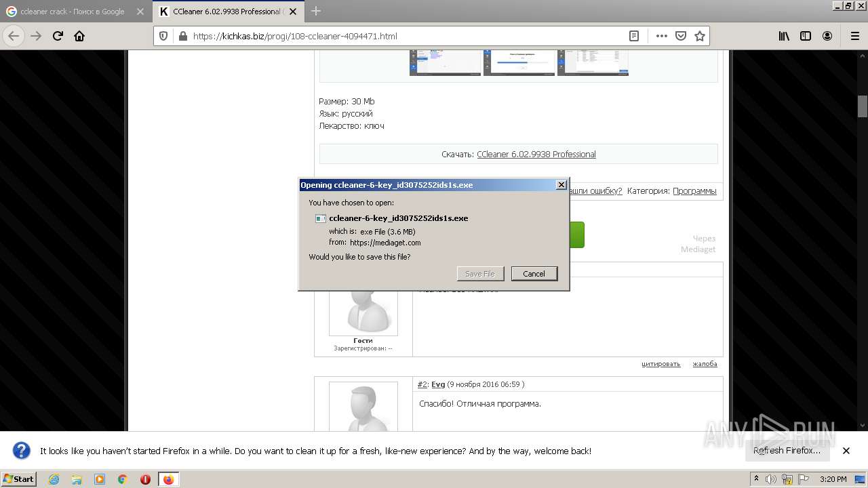Toggle reader view icon

(x=634, y=36)
